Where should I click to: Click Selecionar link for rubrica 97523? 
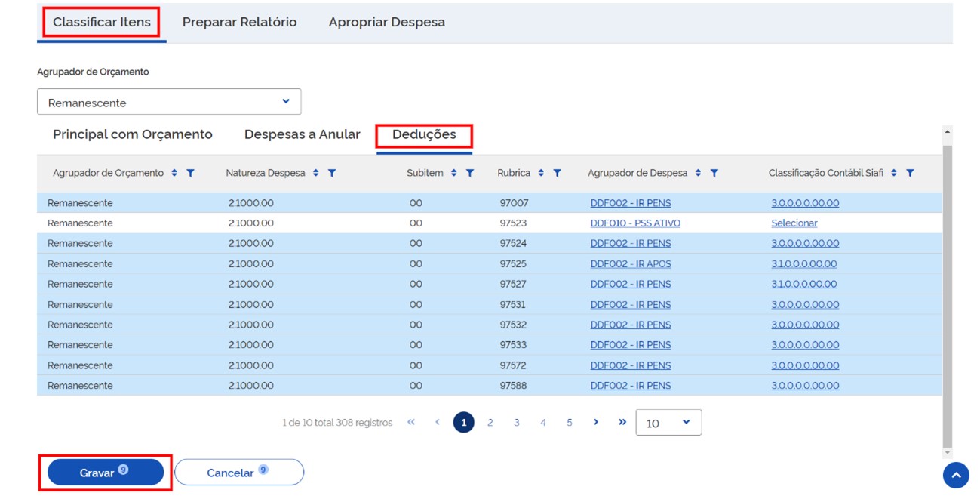pyautogui.click(x=794, y=223)
